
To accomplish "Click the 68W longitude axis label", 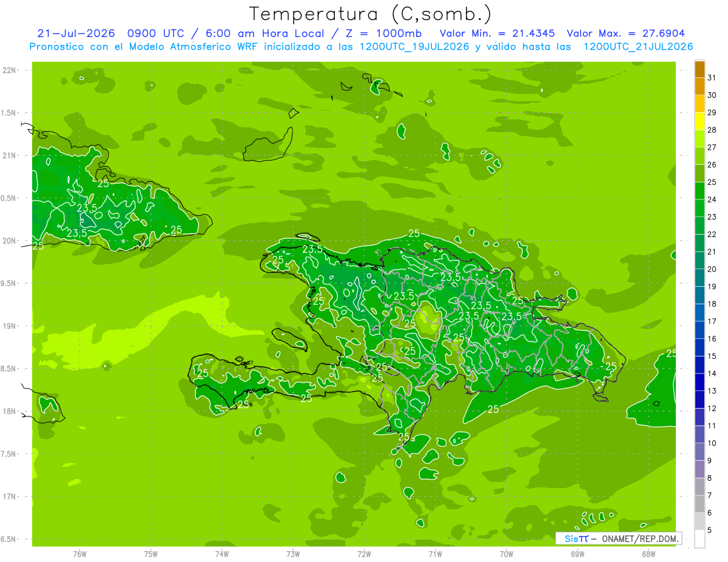I will pyautogui.click(x=649, y=555).
